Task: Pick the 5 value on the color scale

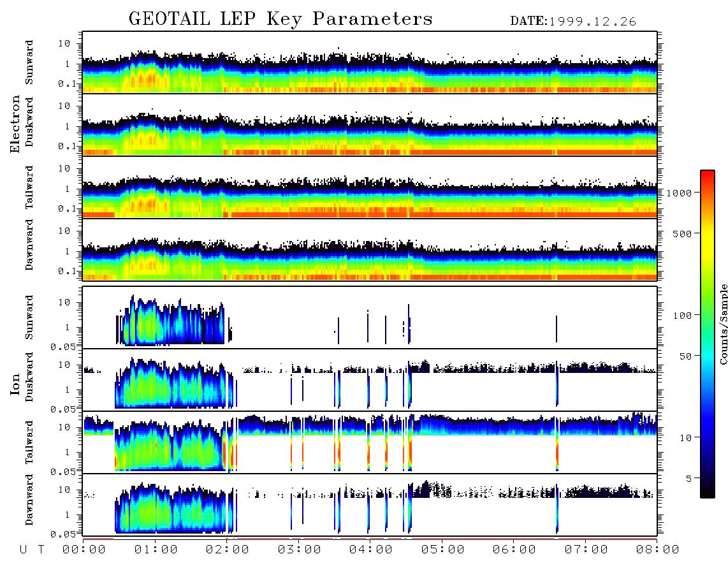Action: coord(689,478)
